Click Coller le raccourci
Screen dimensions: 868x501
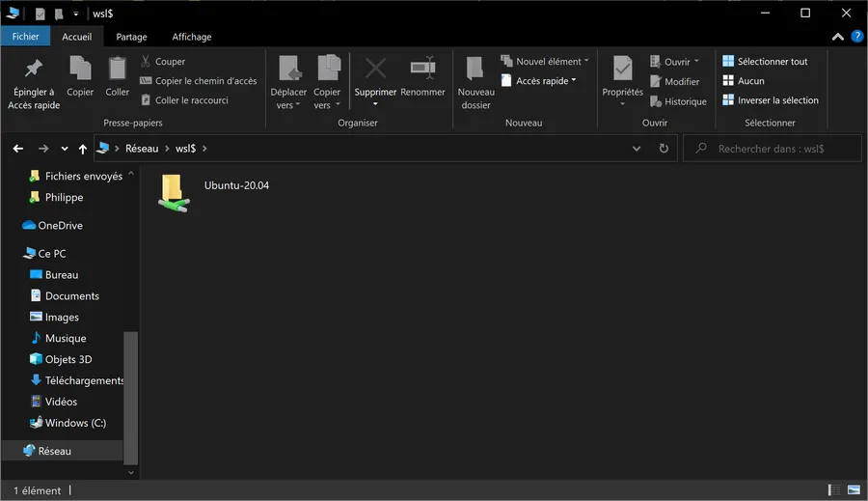(x=184, y=100)
